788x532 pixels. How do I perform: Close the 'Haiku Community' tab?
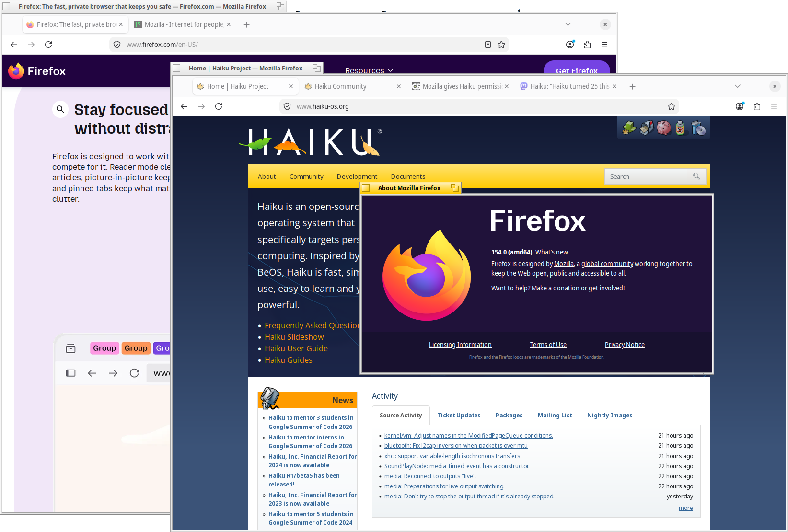click(x=399, y=86)
